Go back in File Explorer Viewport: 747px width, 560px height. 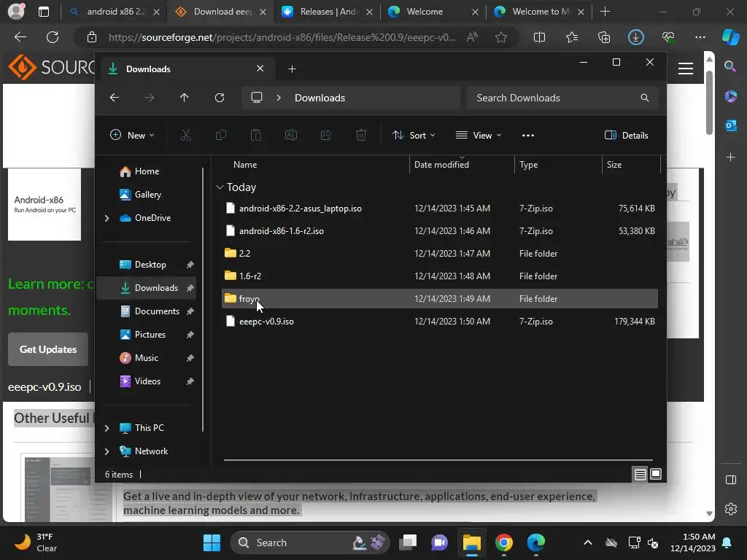(115, 98)
